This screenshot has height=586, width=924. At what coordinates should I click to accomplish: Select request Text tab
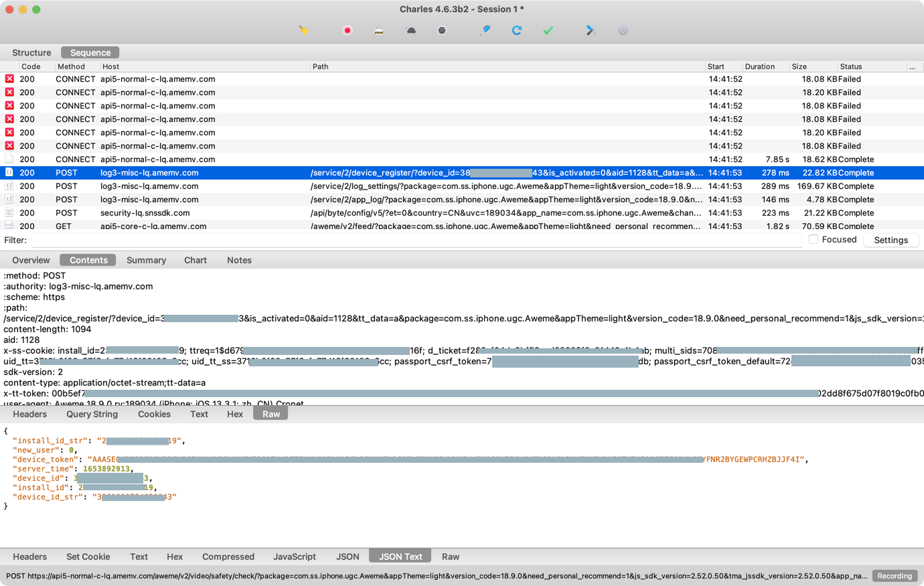coord(199,414)
